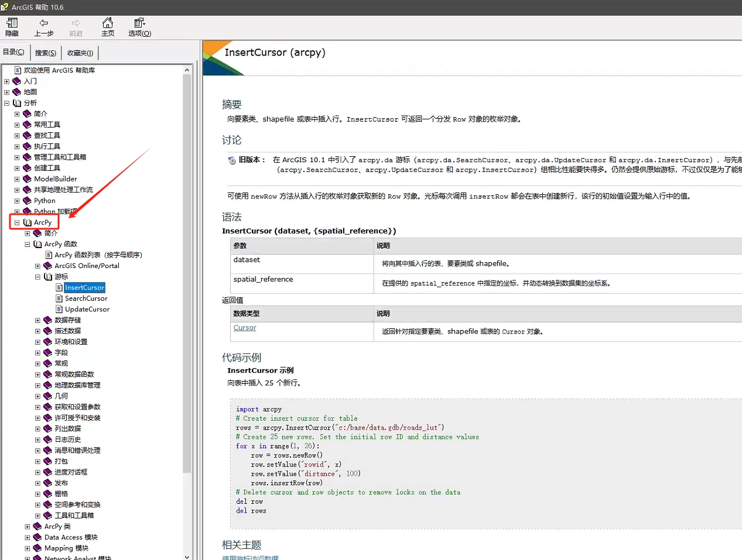The width and height of the screenshot is (742, 560).
Task: Open the SearchCursor topic
Action: point(86,298)
